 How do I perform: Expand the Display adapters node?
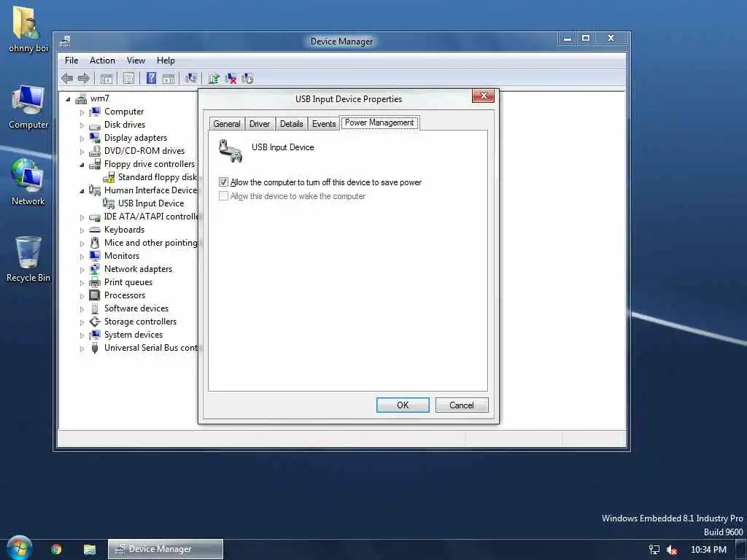82,139
